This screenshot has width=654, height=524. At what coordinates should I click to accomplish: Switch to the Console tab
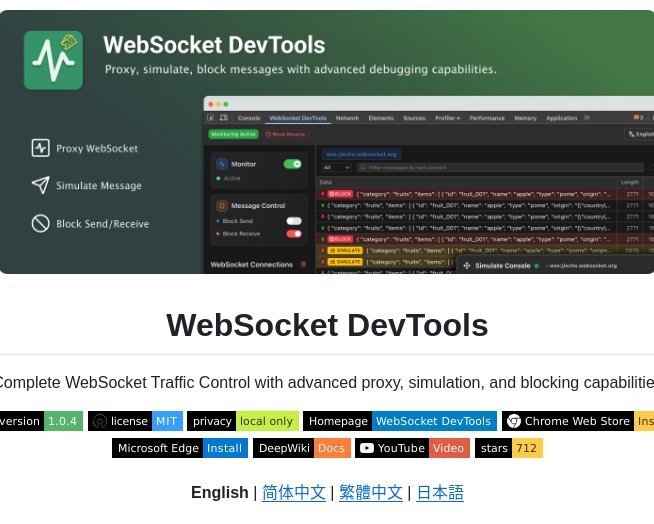(249, 118)
